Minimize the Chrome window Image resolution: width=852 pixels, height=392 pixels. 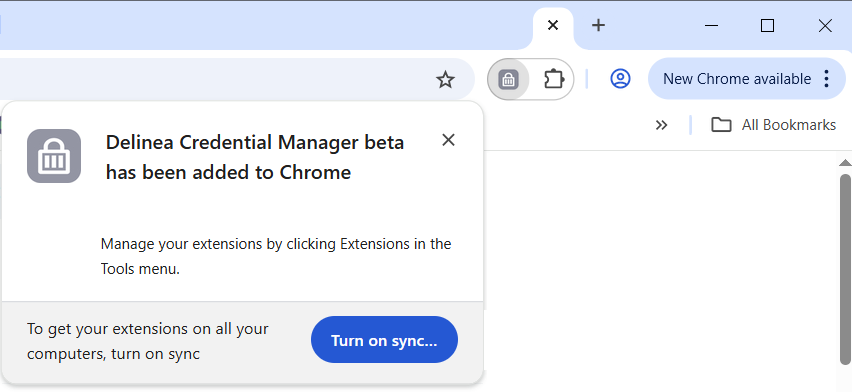coord(711,25)
